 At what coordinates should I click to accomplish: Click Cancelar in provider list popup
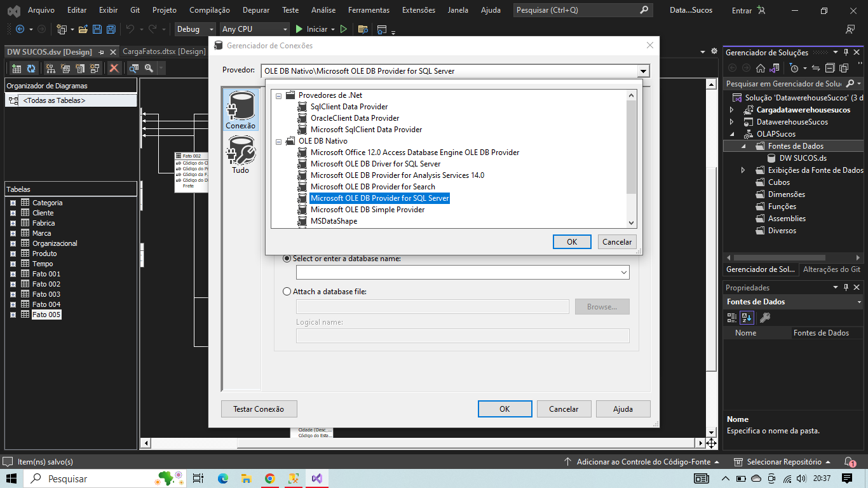click(617, 242)
